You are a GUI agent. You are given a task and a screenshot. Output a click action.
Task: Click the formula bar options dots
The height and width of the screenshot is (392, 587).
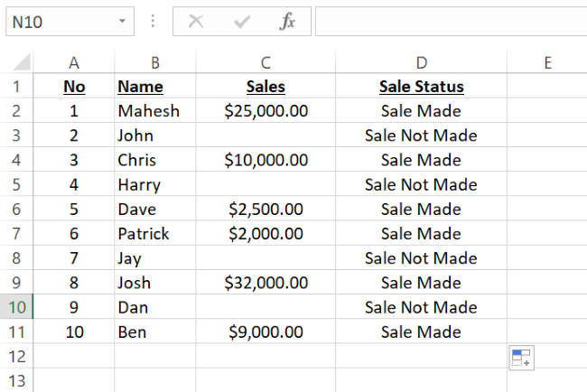tap(152, 22)
